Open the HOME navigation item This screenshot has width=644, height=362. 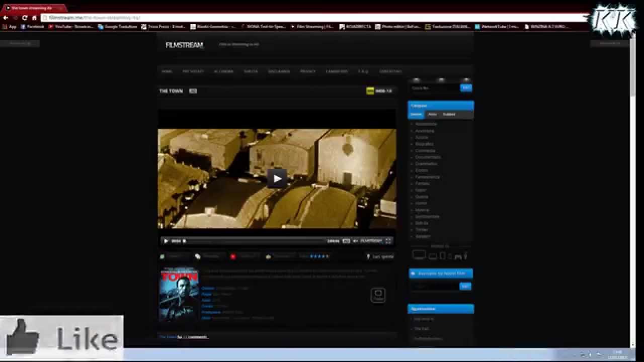pyautogui.click(x=167, y=71)
